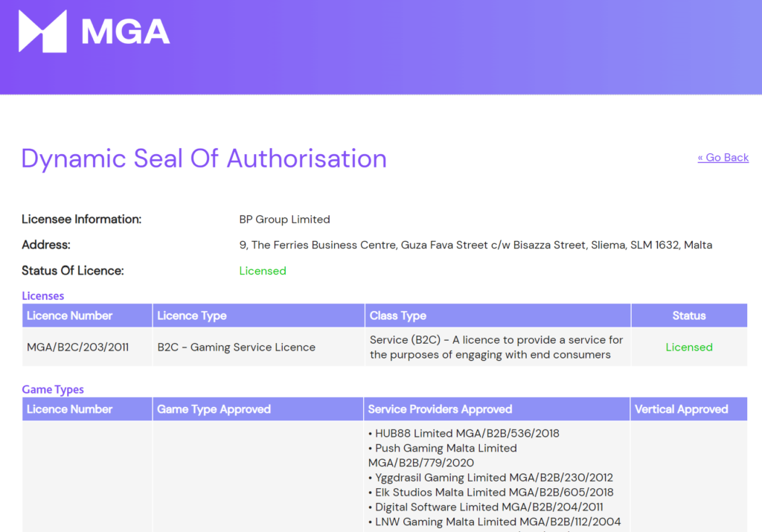Click the MGA wordmark text in header
The height and width of the screenshot is (532, 762).
[126, 32]
